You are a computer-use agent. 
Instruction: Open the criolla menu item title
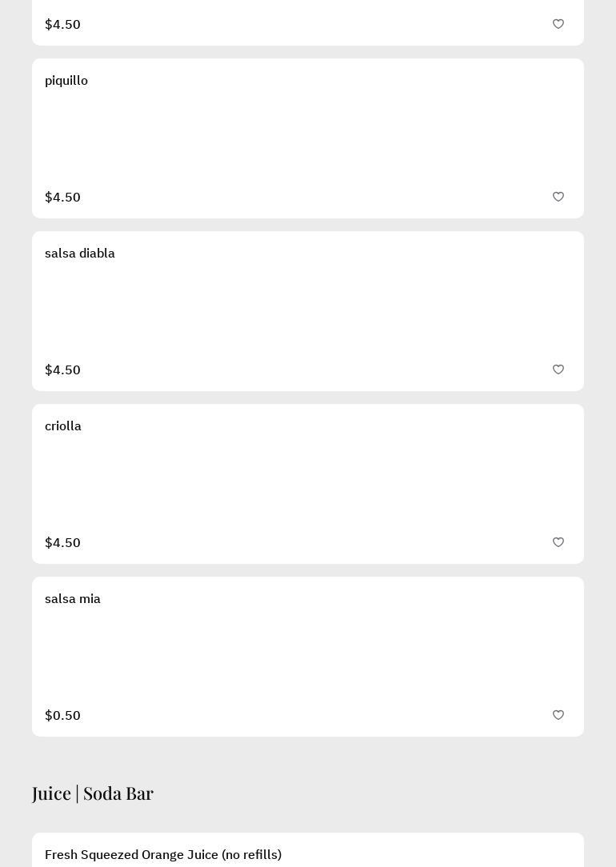click(63, 426)
